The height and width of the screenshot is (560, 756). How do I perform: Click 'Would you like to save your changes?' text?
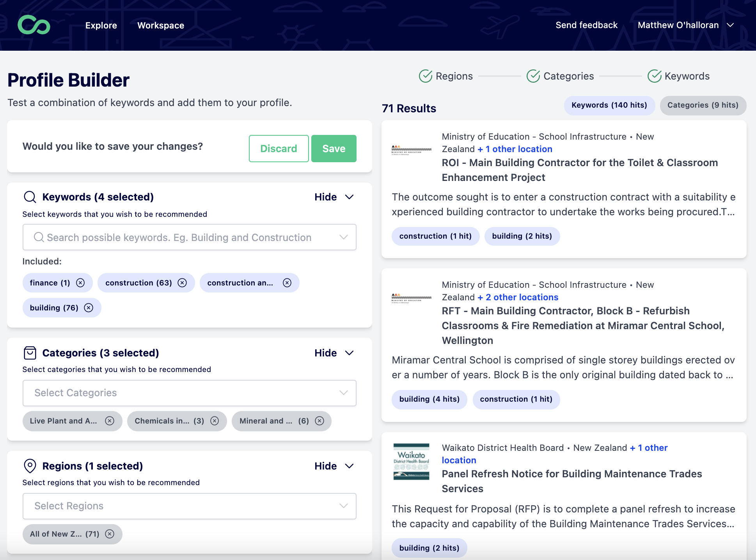[x=113, y=147]
